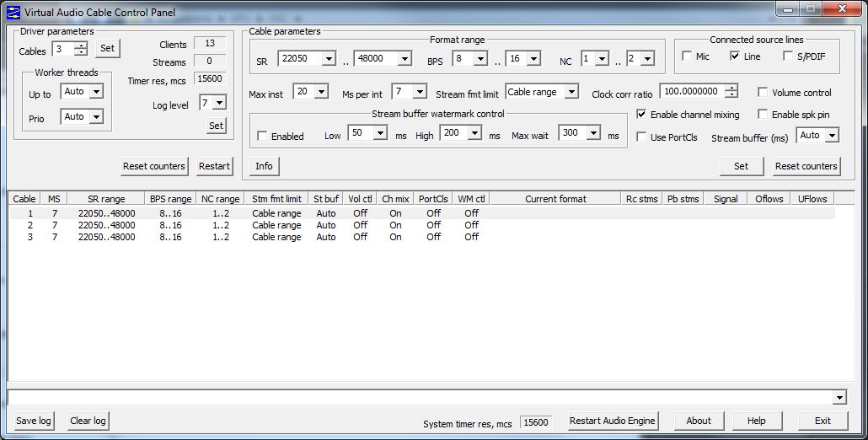Viewport: 868px width, 440px height.
Task: Enable the Mic source line checkbox
Action: pos(687,56)
